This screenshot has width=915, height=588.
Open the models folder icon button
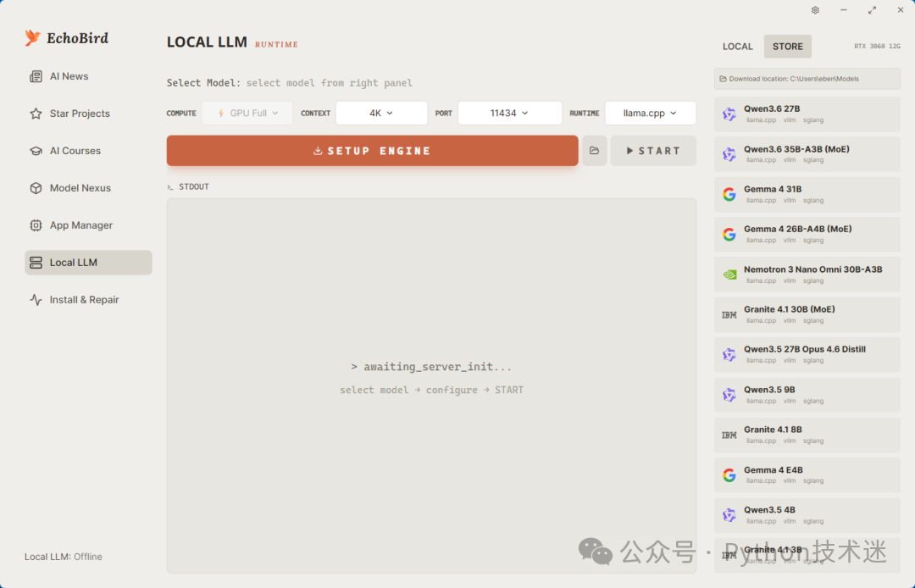(594, 151)
